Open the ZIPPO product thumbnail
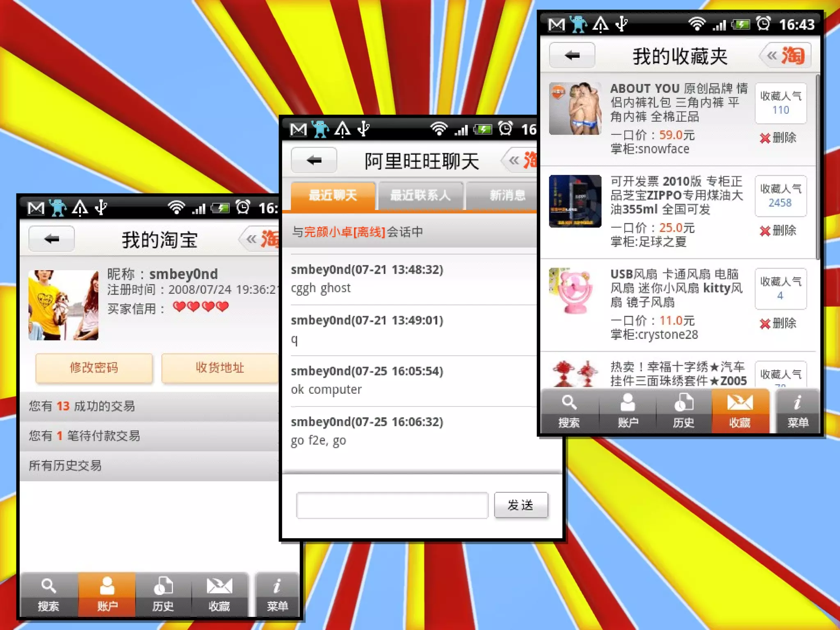 (575, 201)
